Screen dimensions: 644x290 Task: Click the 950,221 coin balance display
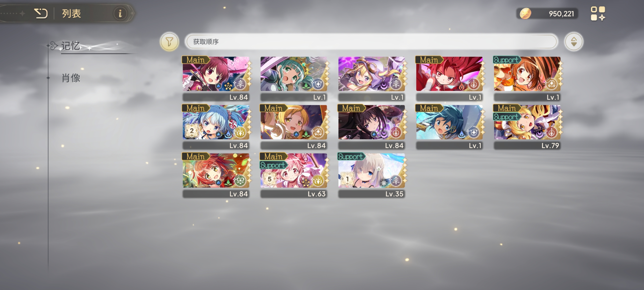(547, 14)
